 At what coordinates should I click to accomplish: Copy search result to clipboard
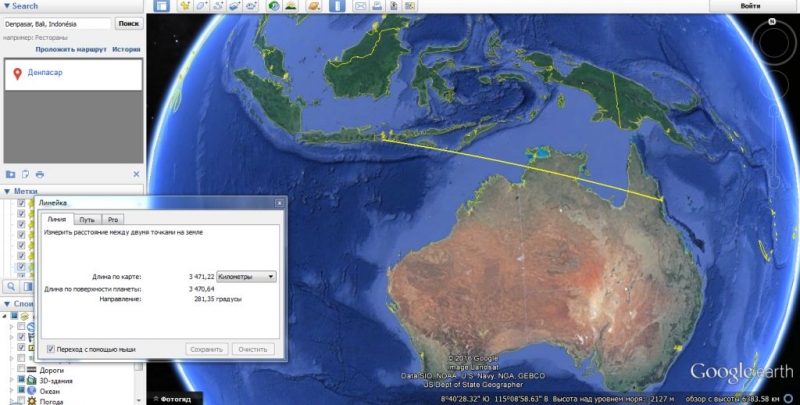pyautogui.click(x=25, y=174)
